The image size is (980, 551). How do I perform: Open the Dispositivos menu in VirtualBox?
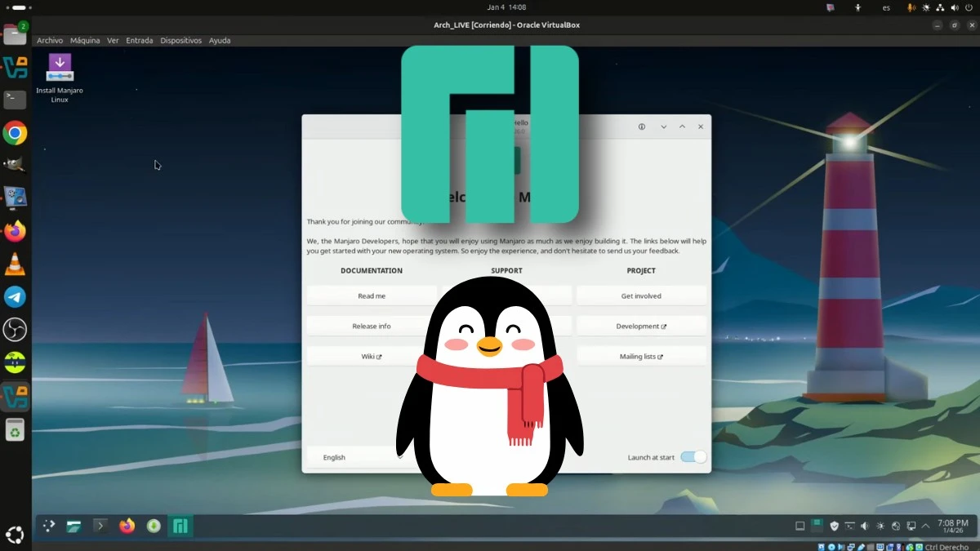pyautogui.click(x=180, y=40)
